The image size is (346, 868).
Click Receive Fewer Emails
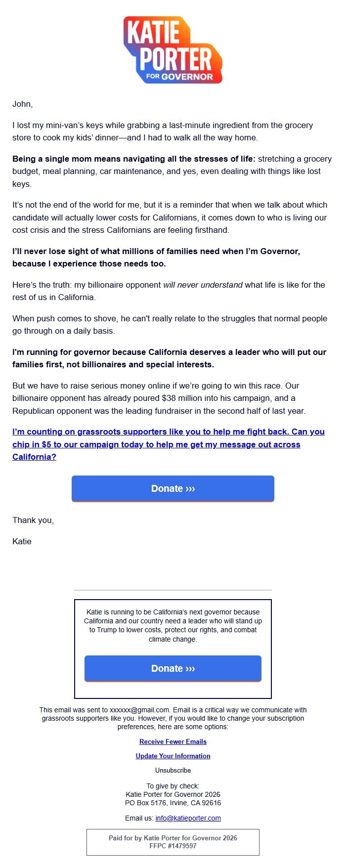tap(173, 741)
